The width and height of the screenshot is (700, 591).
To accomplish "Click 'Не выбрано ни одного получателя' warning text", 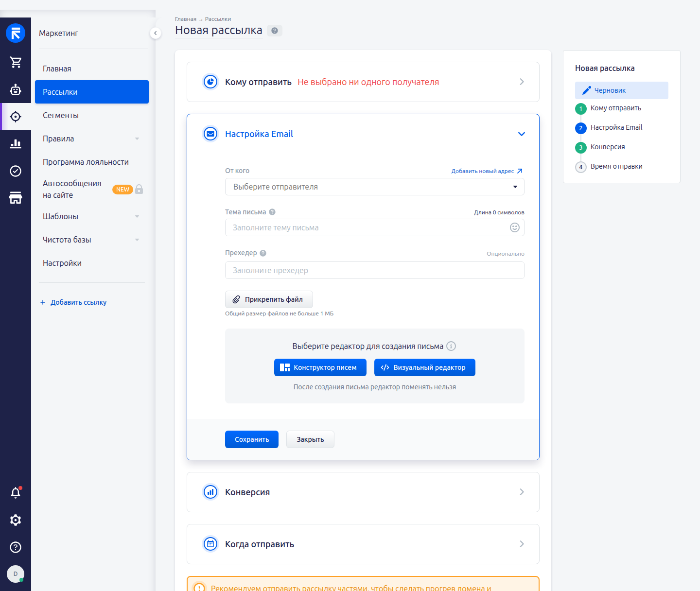I will click(x=368, y=82).
